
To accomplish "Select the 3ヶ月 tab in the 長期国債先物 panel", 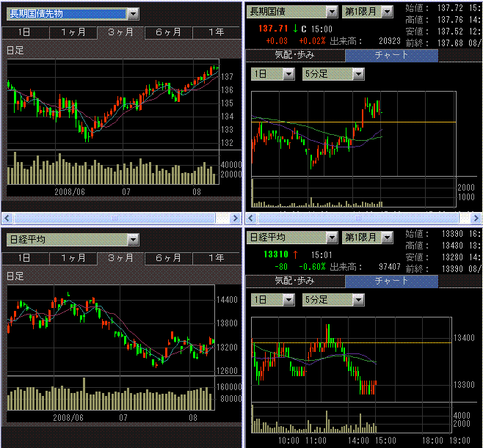I will click(x=120, y=32).
